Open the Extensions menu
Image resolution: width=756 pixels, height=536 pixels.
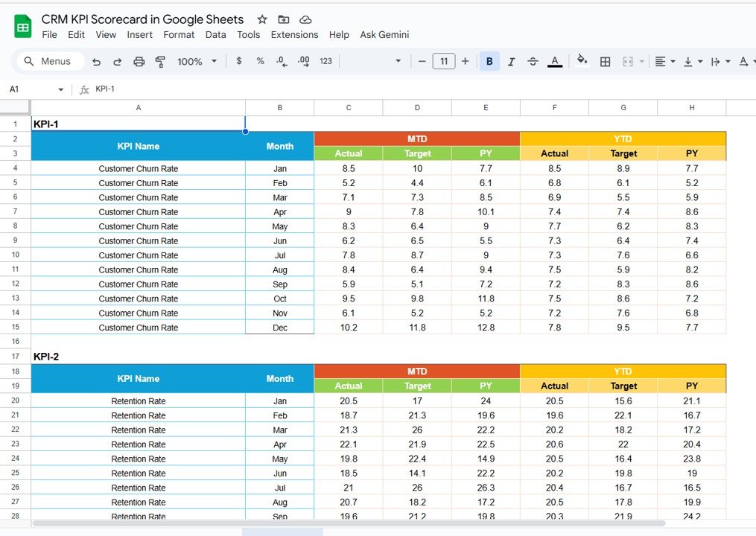(x=294, y=35)
